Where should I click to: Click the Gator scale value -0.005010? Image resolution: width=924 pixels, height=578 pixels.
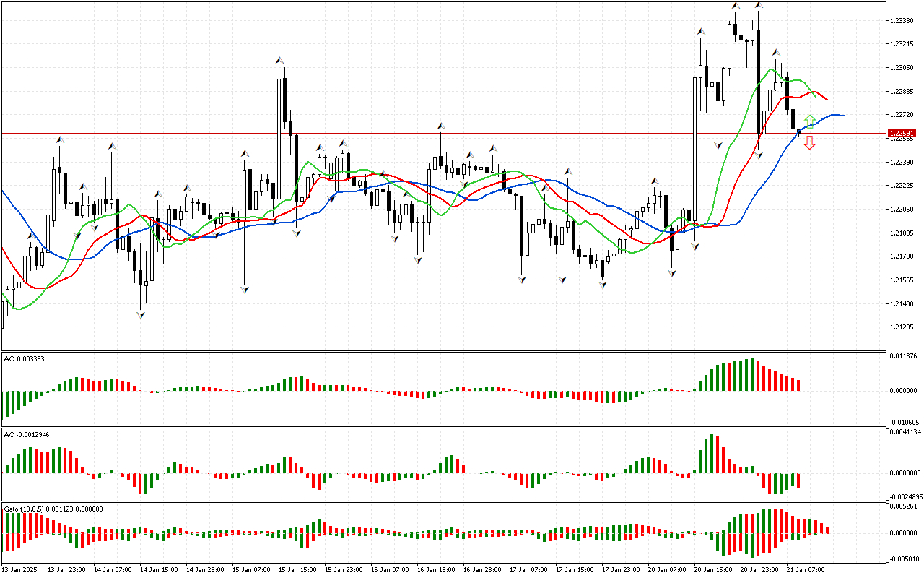[904, 558]
